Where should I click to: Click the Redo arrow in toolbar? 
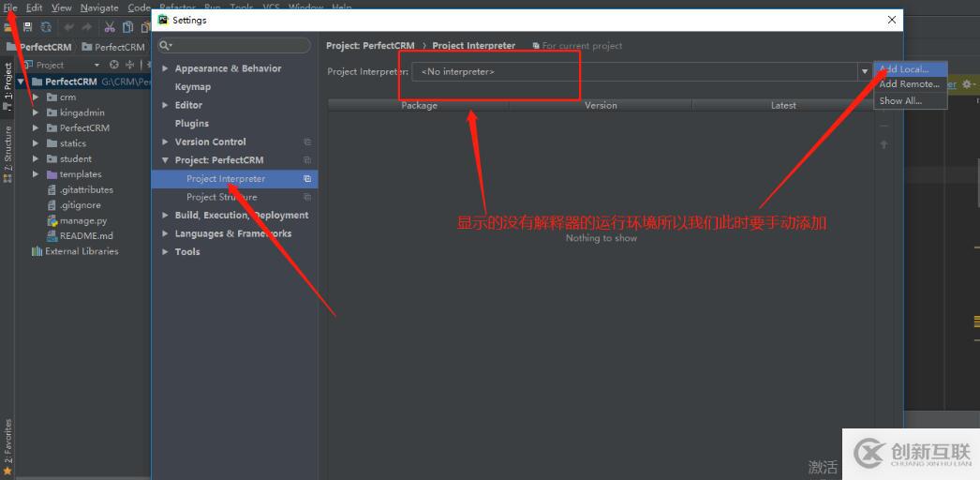pos(87,27)
